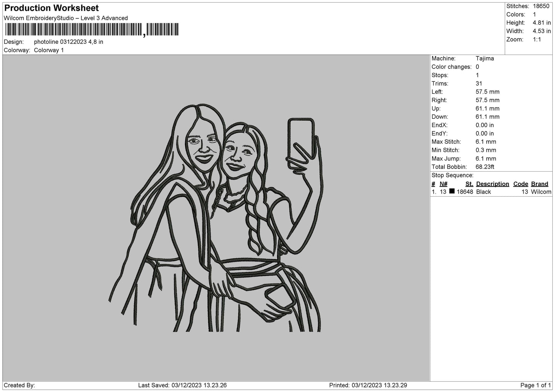Viewport: 555px width, 392px height.
Task: Click the Zoom value 1:1
Action: [x=537, y=40]
